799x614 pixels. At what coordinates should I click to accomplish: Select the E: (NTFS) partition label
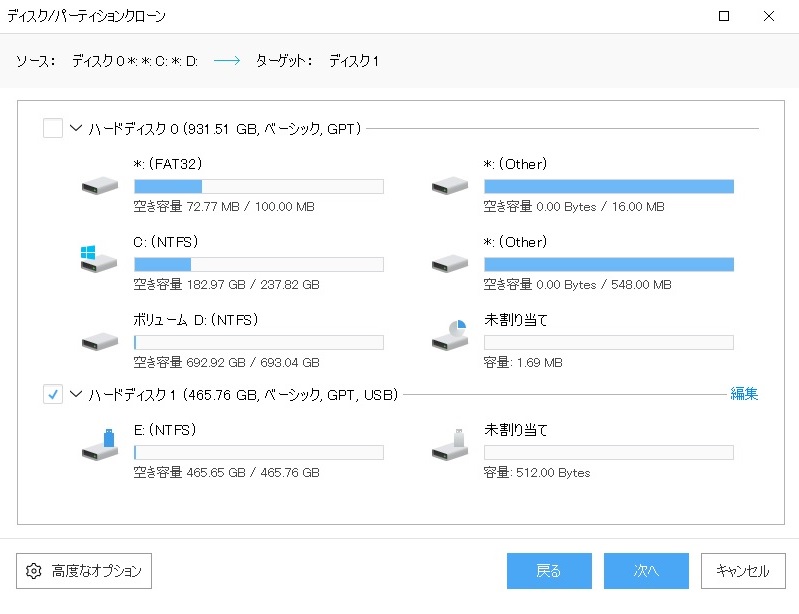tap(164, 430)
